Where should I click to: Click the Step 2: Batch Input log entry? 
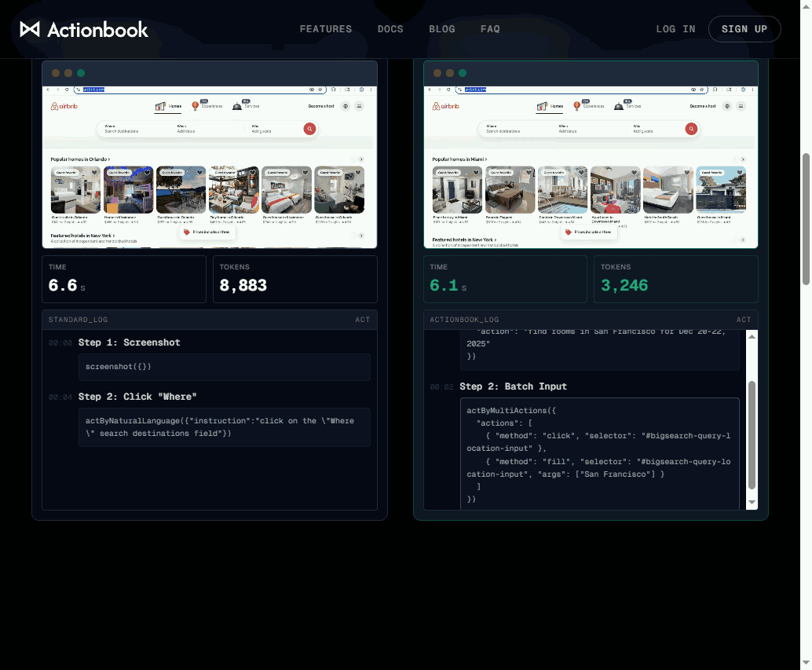coord(514,386)
